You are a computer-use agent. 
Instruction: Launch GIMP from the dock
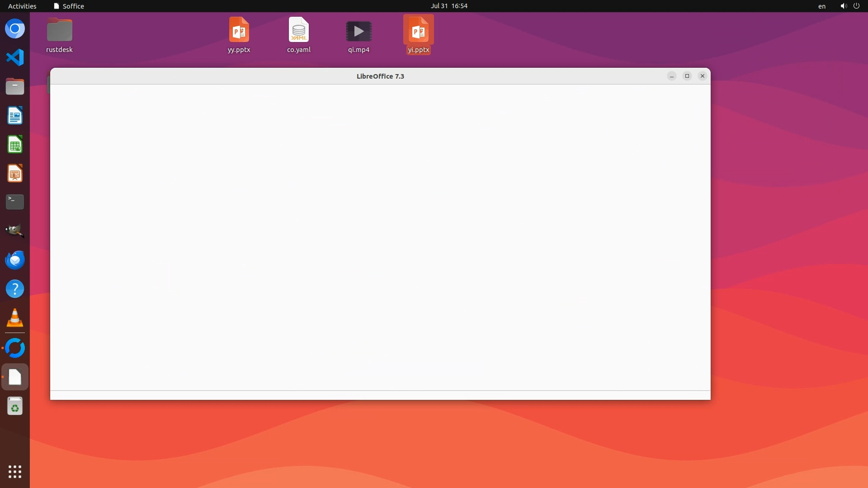pos(15,231)
